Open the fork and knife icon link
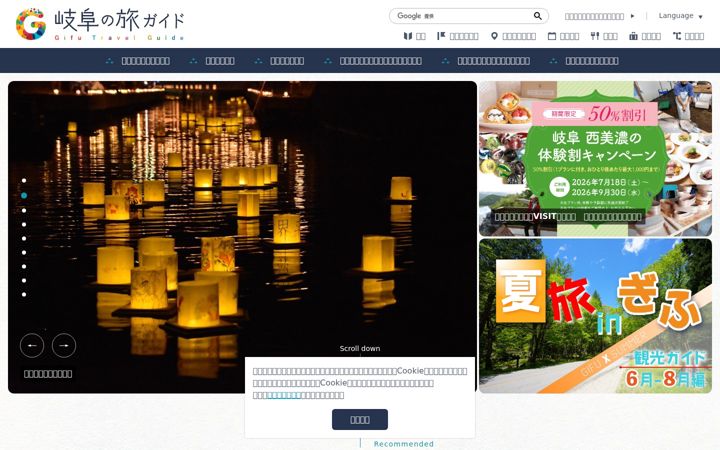Image resolution: width=720 pixels, height=450 pixels. click(604, 36)
